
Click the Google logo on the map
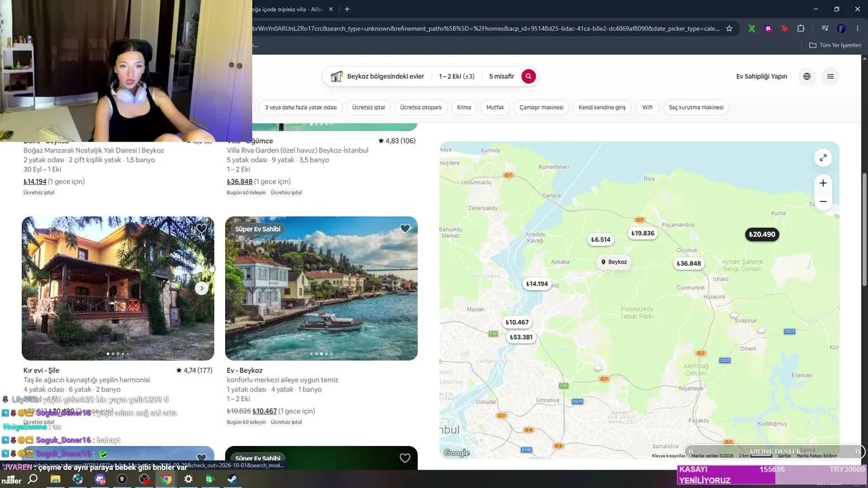point(456,453)
